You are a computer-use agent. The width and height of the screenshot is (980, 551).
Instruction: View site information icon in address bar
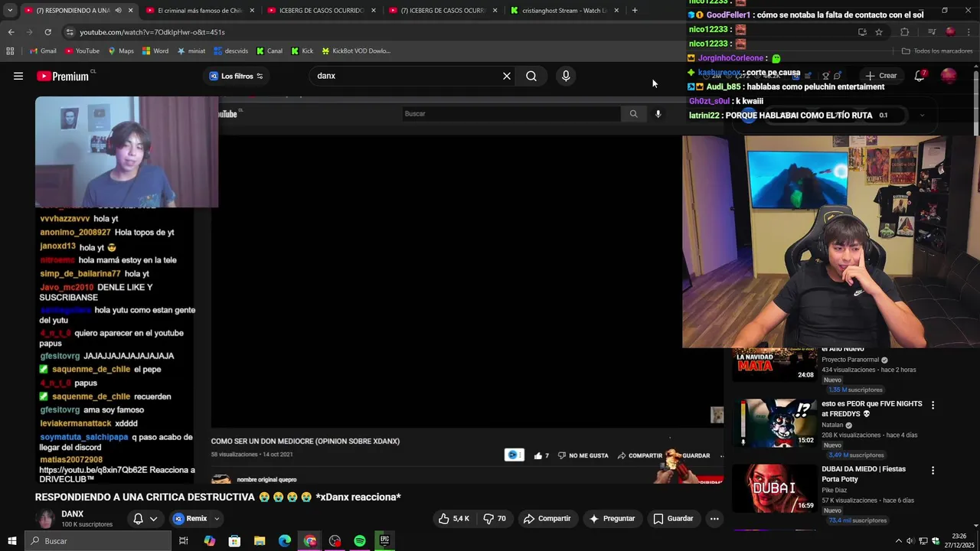[70, 32]
